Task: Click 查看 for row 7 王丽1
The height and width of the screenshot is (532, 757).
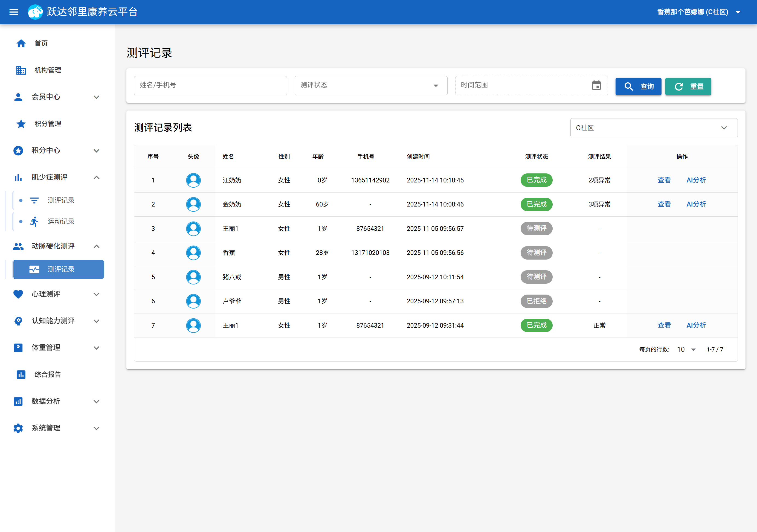Action: click(x=664, y=326)
